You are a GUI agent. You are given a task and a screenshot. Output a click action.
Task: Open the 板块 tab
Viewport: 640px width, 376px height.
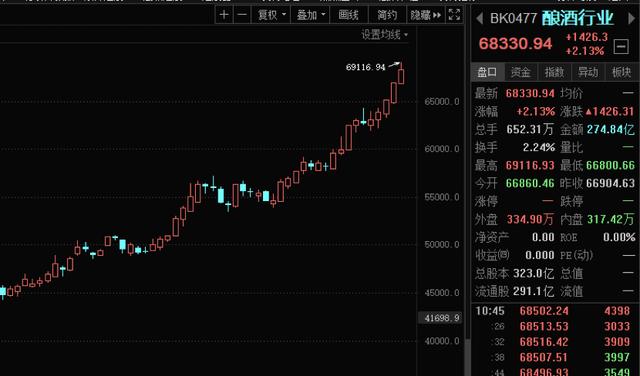(x=622, y=72)
